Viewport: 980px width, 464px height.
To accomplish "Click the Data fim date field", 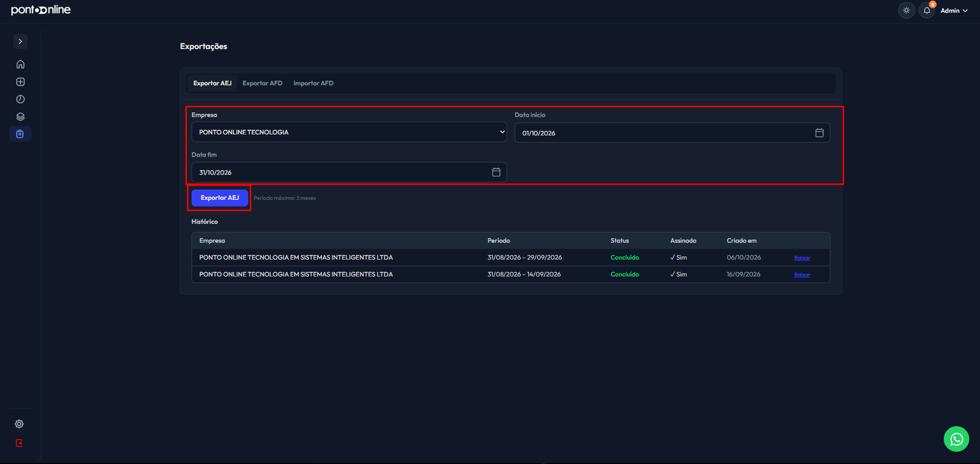I will pos(349,172).
